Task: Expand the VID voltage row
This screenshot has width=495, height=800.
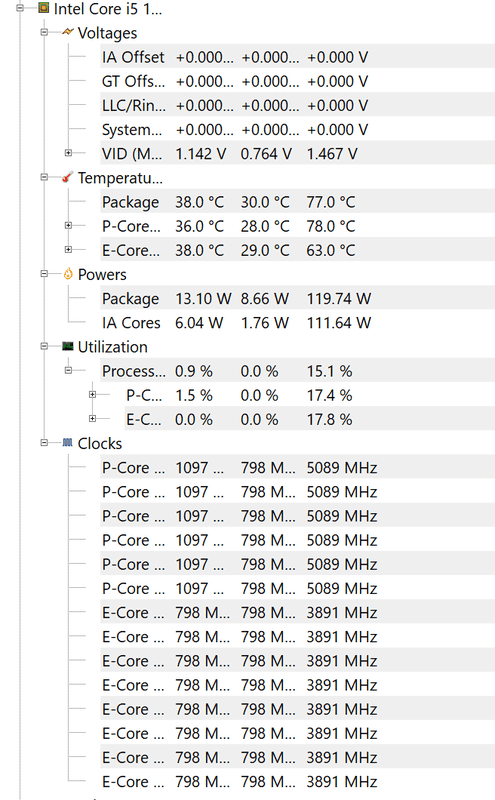Action: coord(68,153)
